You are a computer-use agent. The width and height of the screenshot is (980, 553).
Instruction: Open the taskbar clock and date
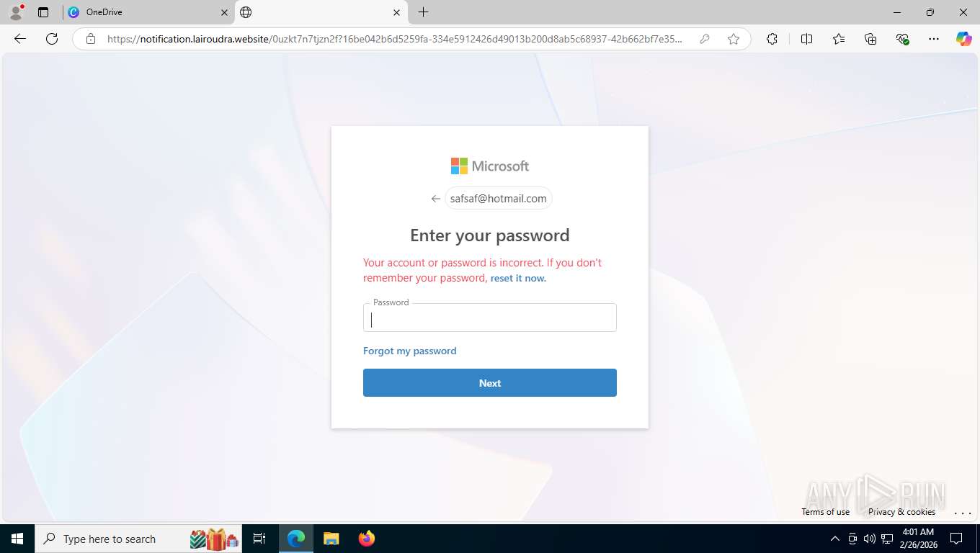click(918, 539)
